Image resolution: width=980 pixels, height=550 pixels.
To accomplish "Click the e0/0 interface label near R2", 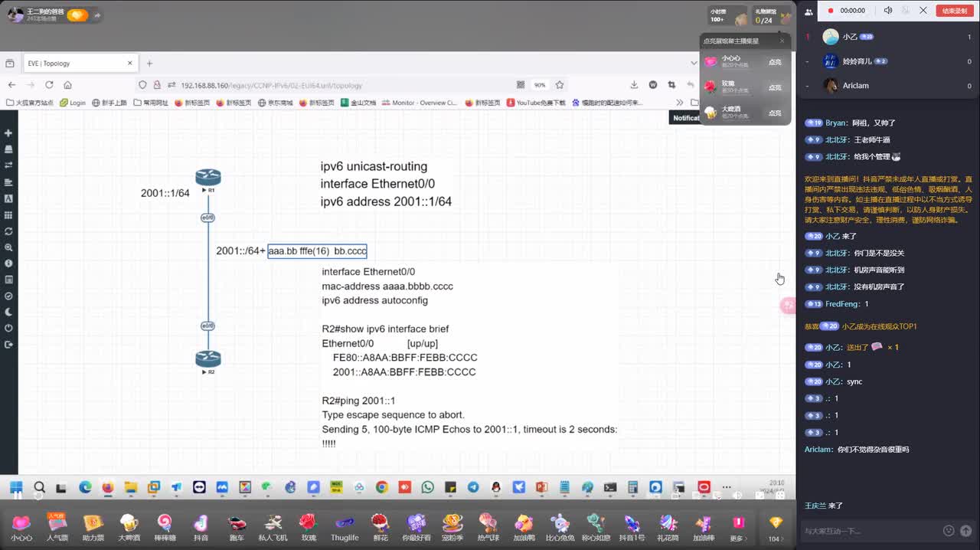I will (207, 326).
